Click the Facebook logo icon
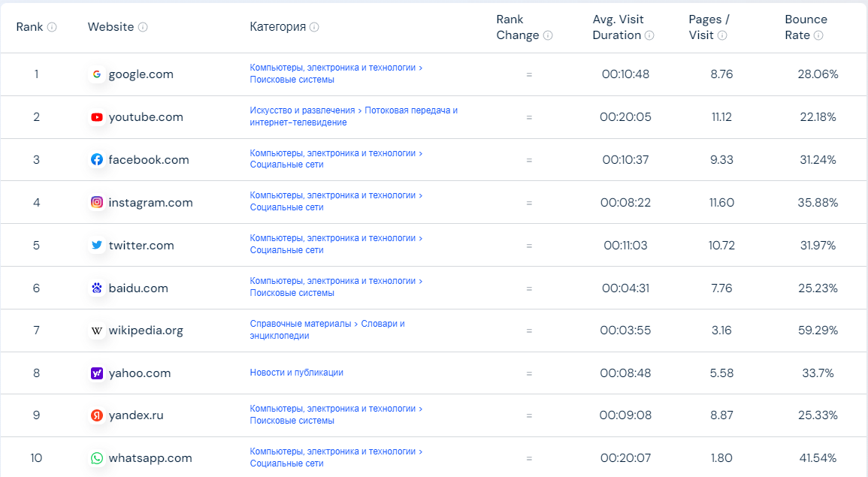Viewport: 868px width, 477px height. (97, 160)
